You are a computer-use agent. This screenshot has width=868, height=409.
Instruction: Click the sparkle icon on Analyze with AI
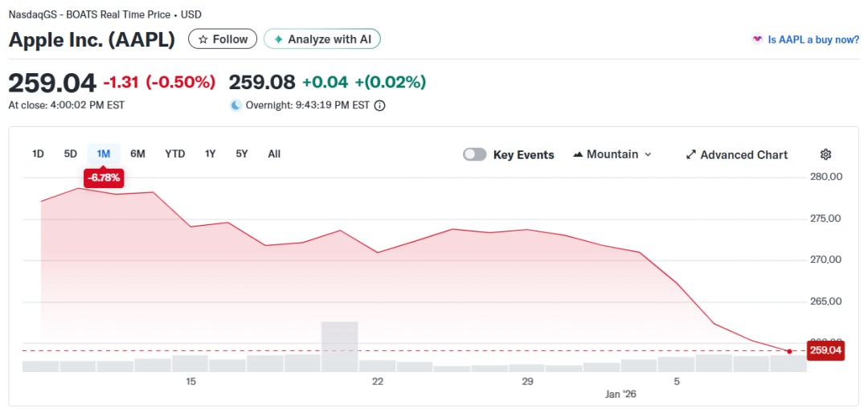point(278,39)
